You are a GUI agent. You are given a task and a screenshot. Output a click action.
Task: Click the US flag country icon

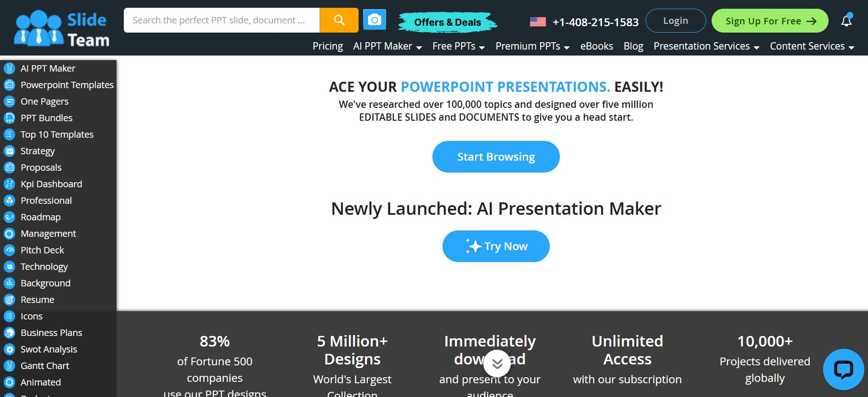537,22
